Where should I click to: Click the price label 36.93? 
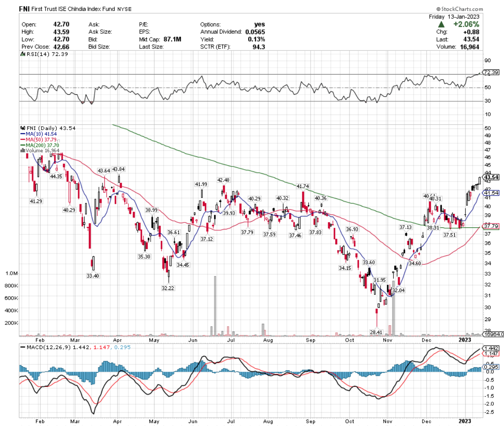pyautogui.click(x=352, y=229)
